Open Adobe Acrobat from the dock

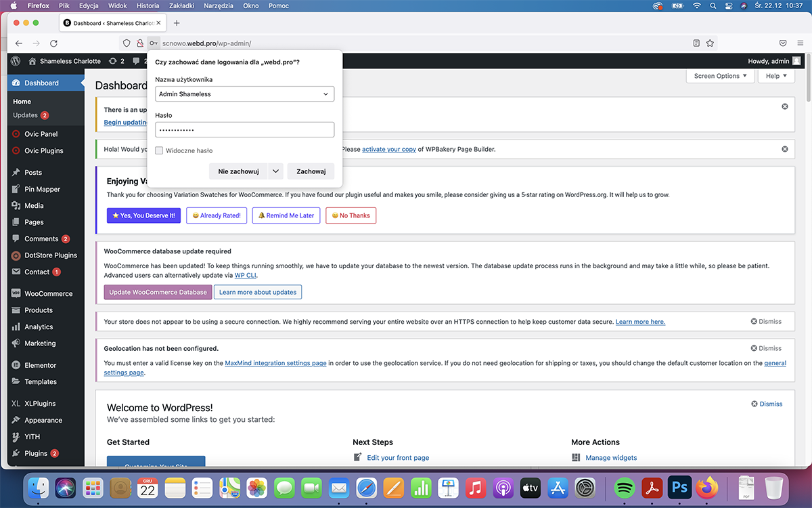652,487
